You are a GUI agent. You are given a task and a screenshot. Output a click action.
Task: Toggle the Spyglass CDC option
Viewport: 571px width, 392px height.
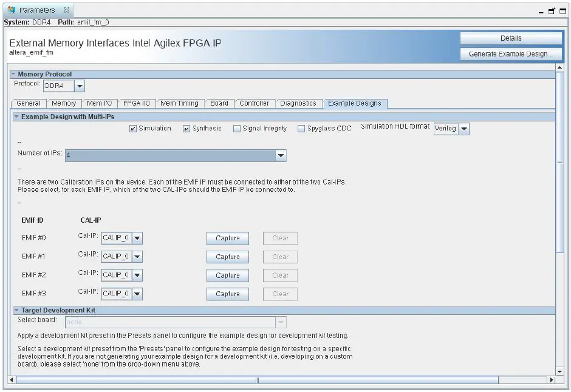(x=301, y=128)
